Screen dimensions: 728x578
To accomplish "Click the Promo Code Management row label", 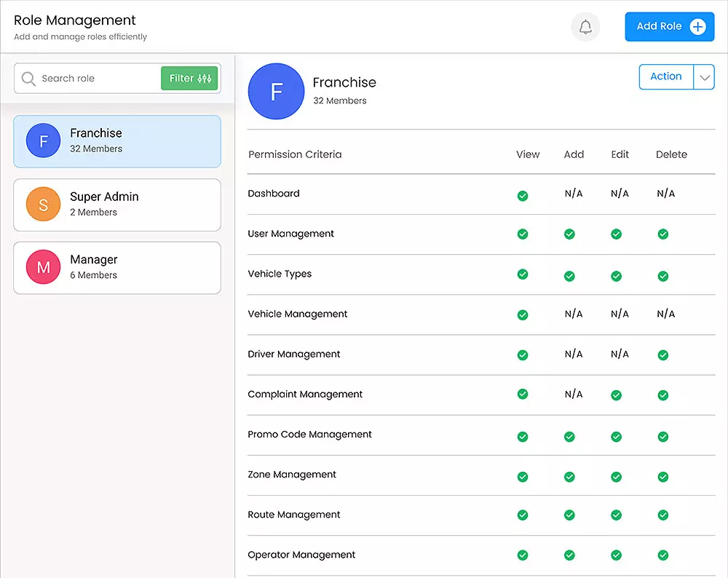I will pos(309,434).
